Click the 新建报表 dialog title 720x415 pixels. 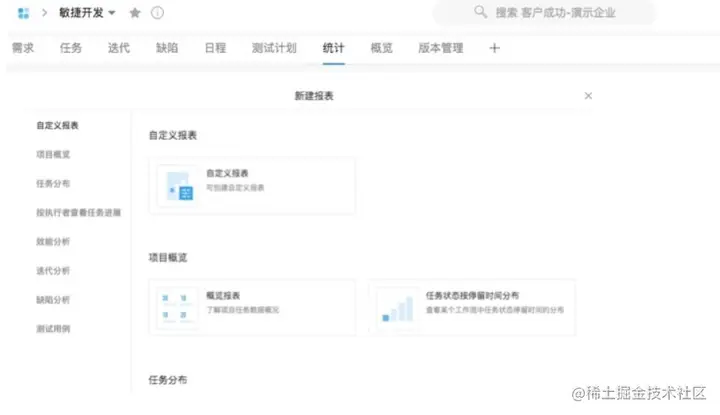[314, 96]
